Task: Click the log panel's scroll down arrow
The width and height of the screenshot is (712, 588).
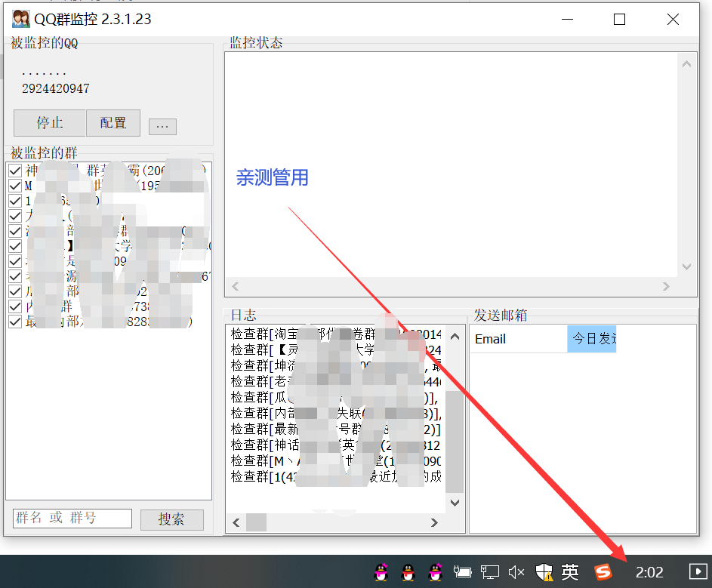Action: pyautogui.click(x=455, y=502)
